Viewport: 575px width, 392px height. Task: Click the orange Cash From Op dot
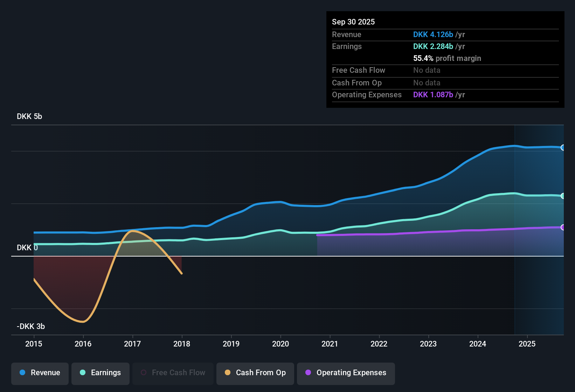(228, 373)
